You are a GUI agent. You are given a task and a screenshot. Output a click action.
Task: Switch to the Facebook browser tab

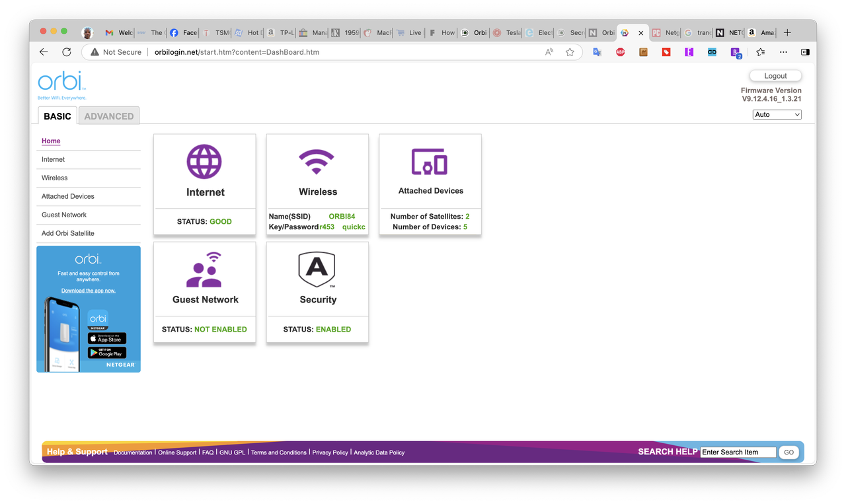click(x=183, y=32)
